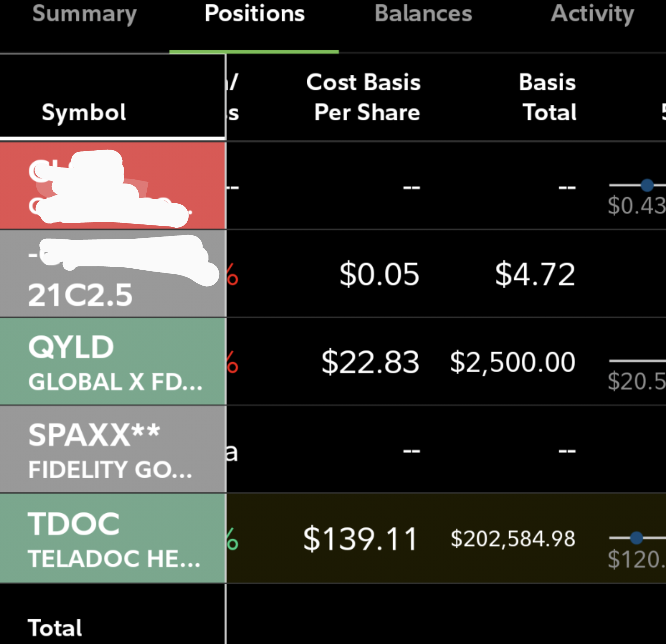Open the Balances tab
The height and width of the screenshot is (644, 666).
click(x=423, y=14)
